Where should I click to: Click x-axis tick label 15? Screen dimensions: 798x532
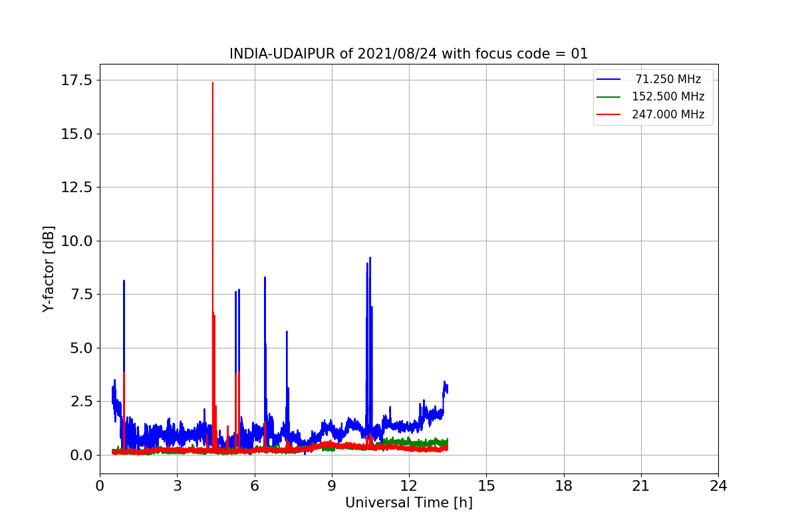pyautogui.click(x=486, y=486)
